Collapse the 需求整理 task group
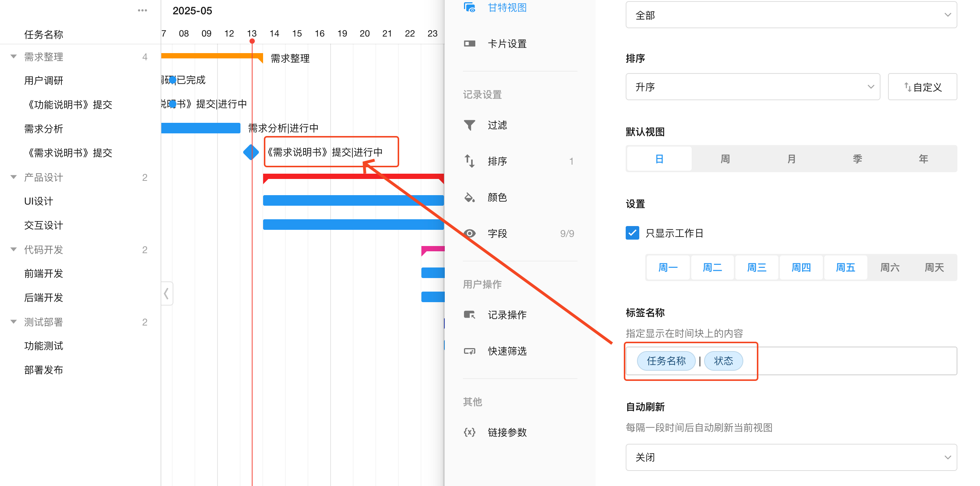 (14, 57)
